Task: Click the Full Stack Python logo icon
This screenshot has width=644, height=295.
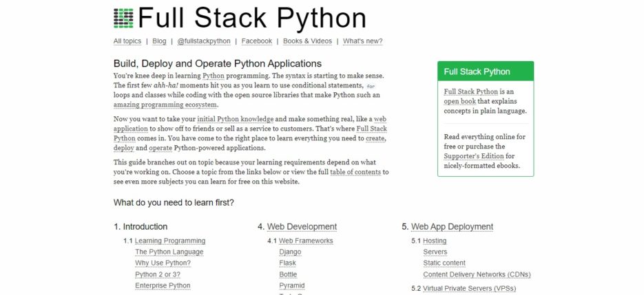Action: (x=123, y=18)
